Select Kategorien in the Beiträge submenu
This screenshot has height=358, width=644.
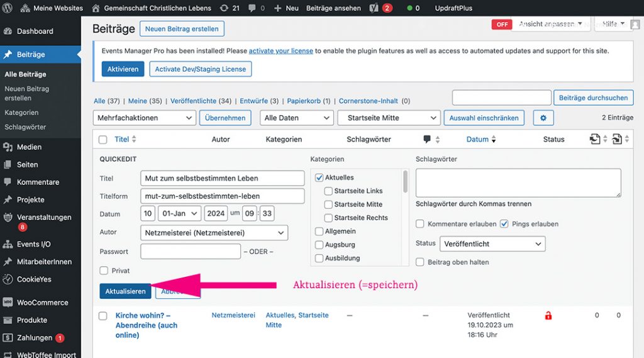pyautogui.click(x=21, y=113)
